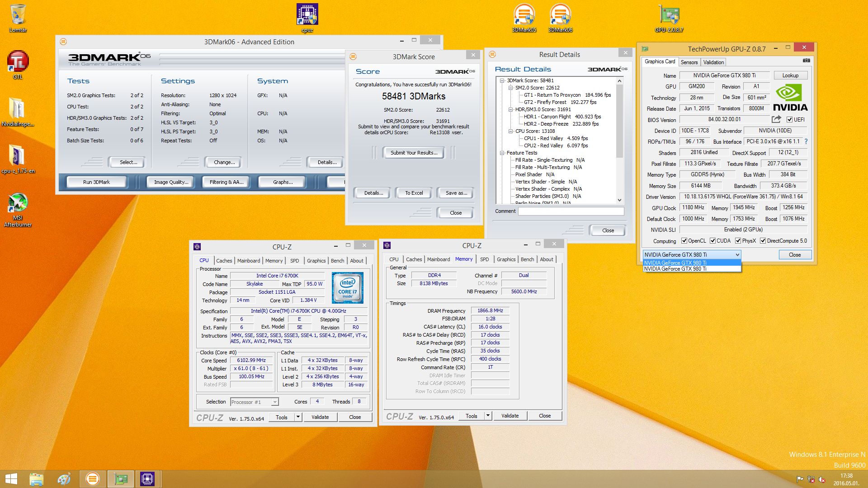
Task: Open the GPU selection dropdown in GPU-Z
Action: pyautogui.click(x=692, y=255)
